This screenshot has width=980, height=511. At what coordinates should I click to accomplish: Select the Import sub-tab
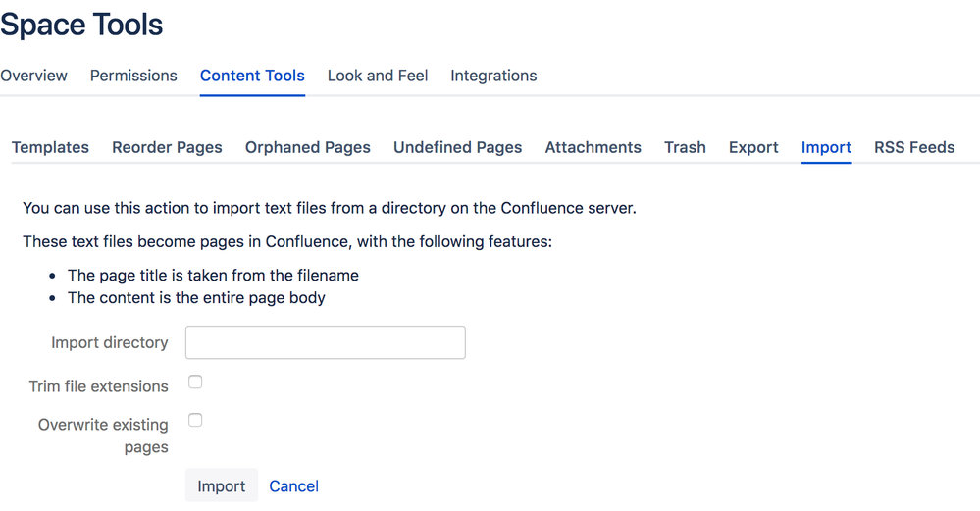826,147
